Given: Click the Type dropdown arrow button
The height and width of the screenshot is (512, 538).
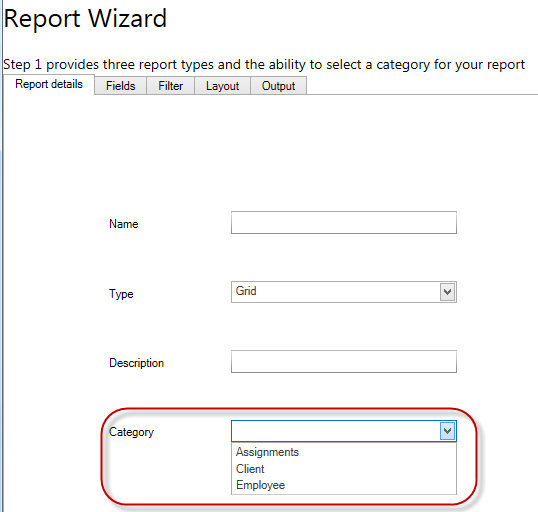Looking at the screenshot, I should (x=447, y=292).
